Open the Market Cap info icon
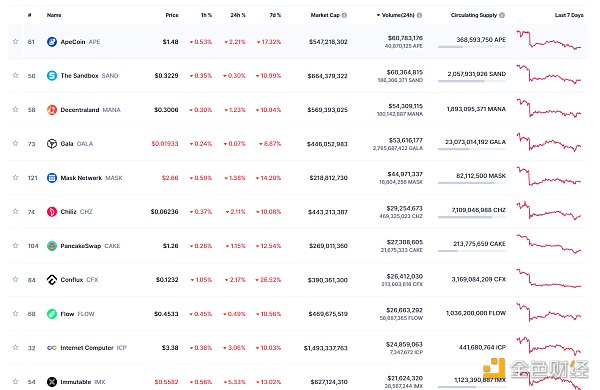 pyautogui.click(x=344, y=15)
